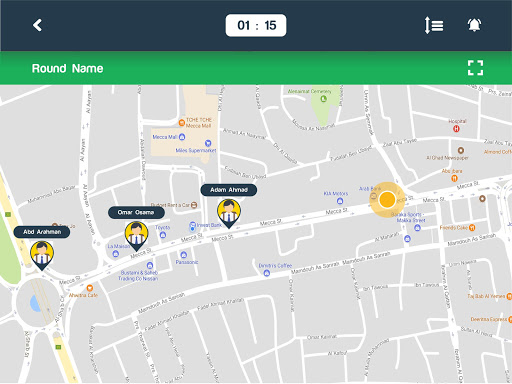Click the Ahwitna Cafe text label
Image resolution: width=512 pixels, height=384 pixels.
[83, 295]
